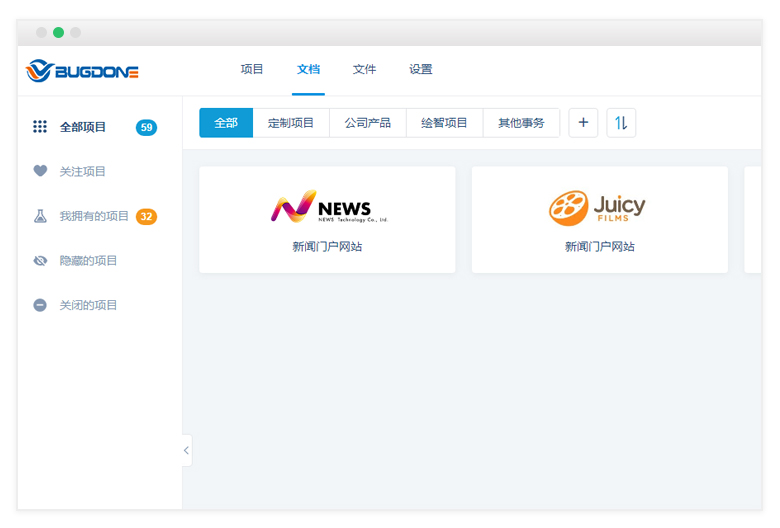Click the heart icon for 关注项目
Screen dimensions: 780x528
[x=40, y=171]
